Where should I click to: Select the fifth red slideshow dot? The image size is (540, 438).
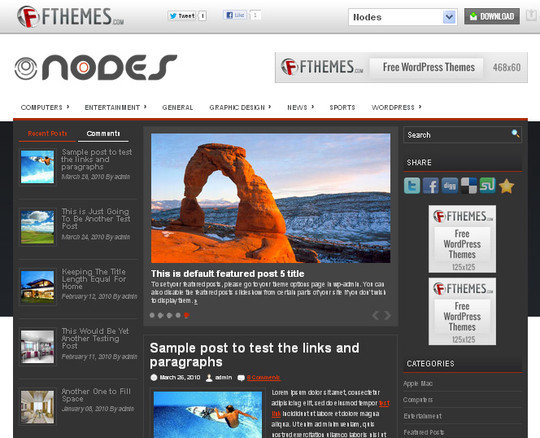tap(186, 315)
